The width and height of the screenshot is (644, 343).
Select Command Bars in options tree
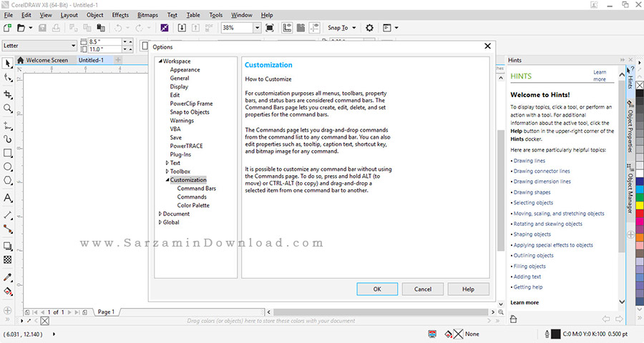(196, 189)
